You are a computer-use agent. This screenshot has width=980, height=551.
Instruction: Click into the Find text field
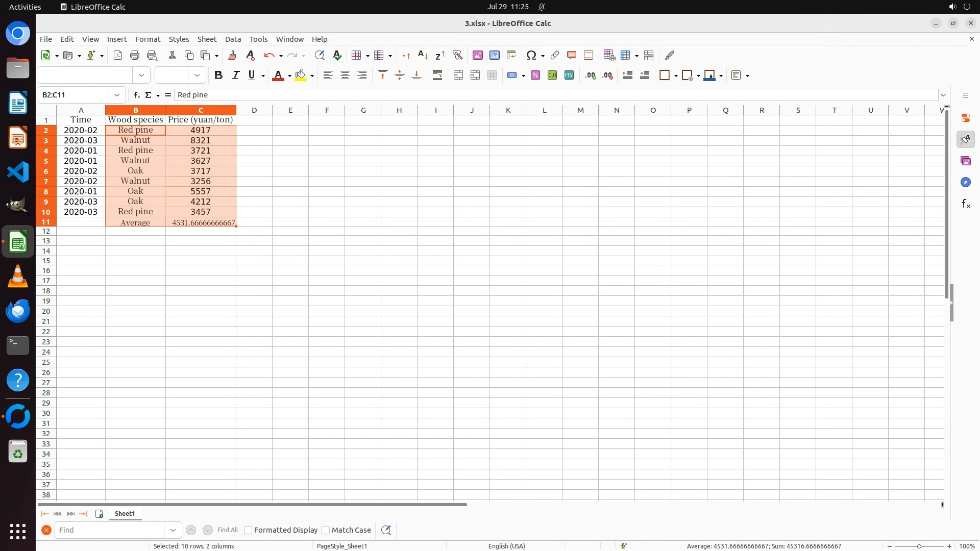point(110,530)
